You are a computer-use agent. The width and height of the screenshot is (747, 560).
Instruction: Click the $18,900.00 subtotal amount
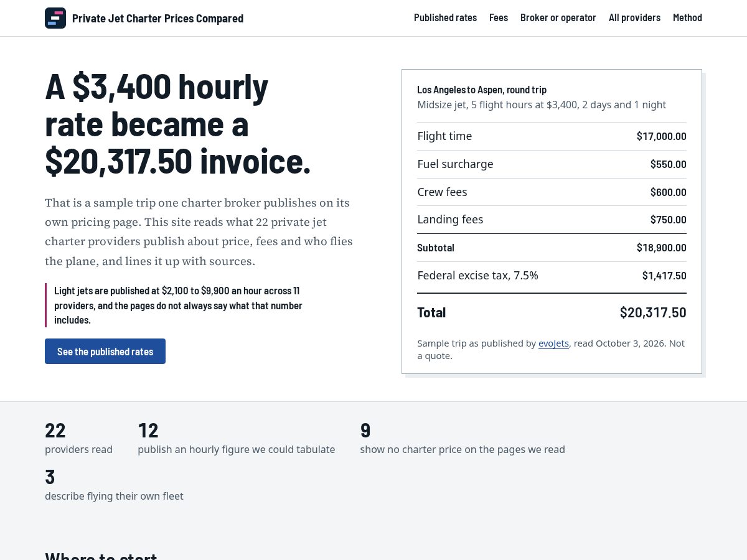point(661,248)
